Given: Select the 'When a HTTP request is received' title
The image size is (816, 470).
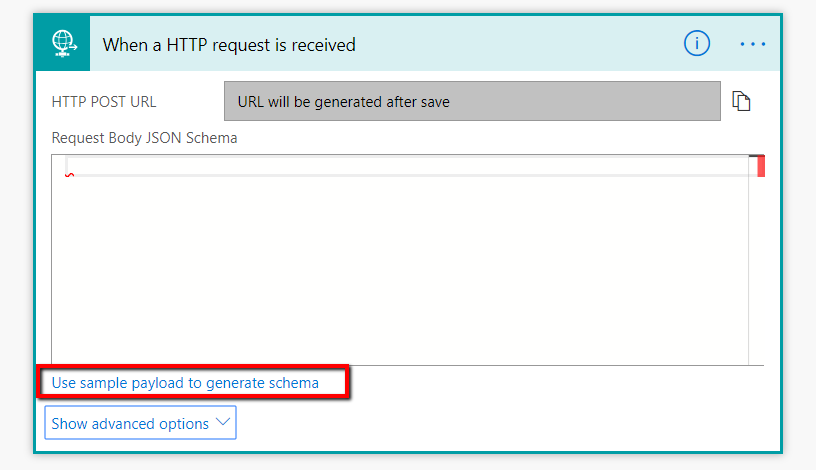Looking at the screenshot, I should [229, 45].
